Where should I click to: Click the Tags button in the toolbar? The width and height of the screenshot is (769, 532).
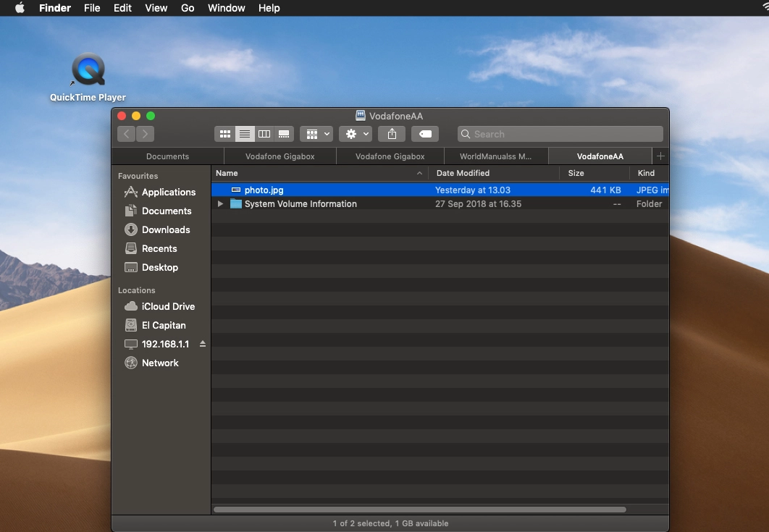[425, 134]
